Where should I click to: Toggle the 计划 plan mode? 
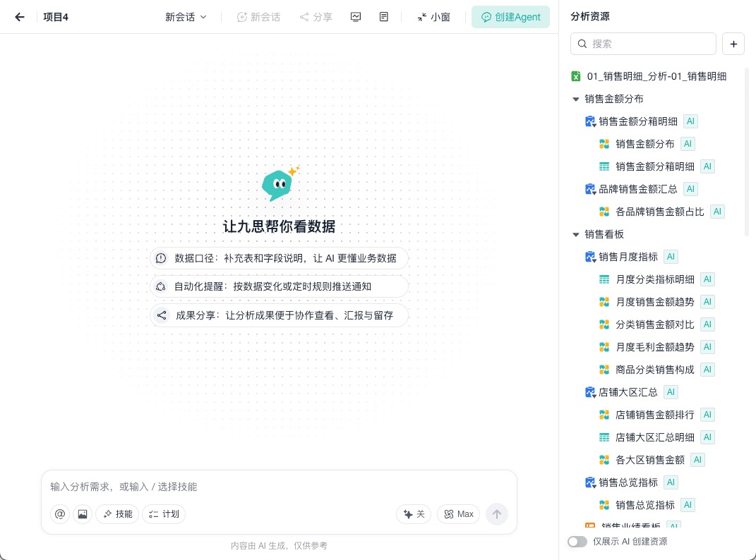[164, 513]
